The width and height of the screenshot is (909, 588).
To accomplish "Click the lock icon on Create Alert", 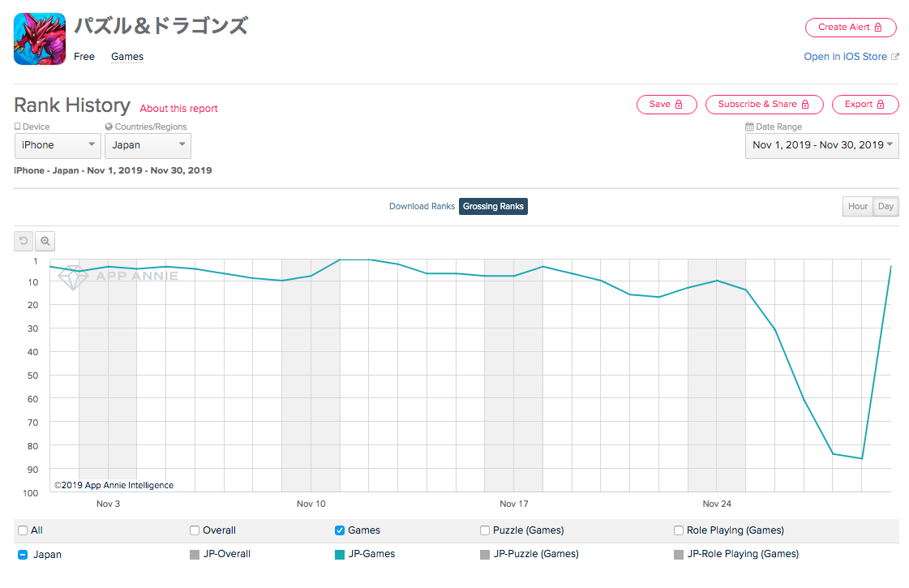I will pos(877,28).
